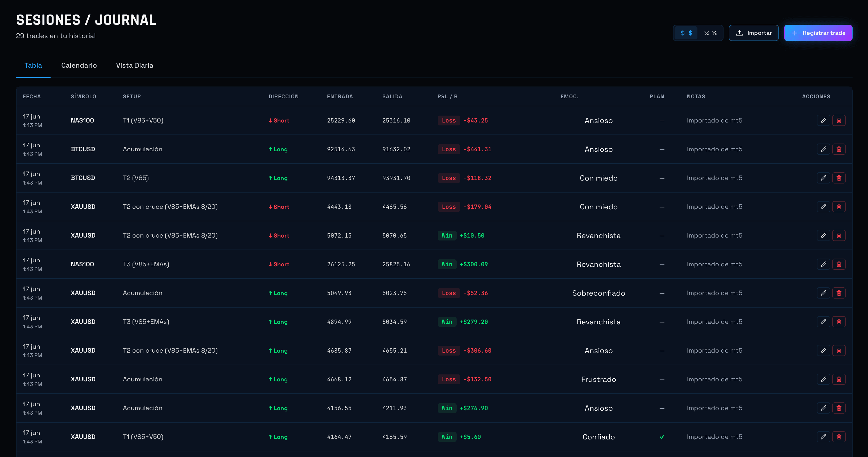
Task: Click the -$441.31 P&L value
Action: coord(477,149)
